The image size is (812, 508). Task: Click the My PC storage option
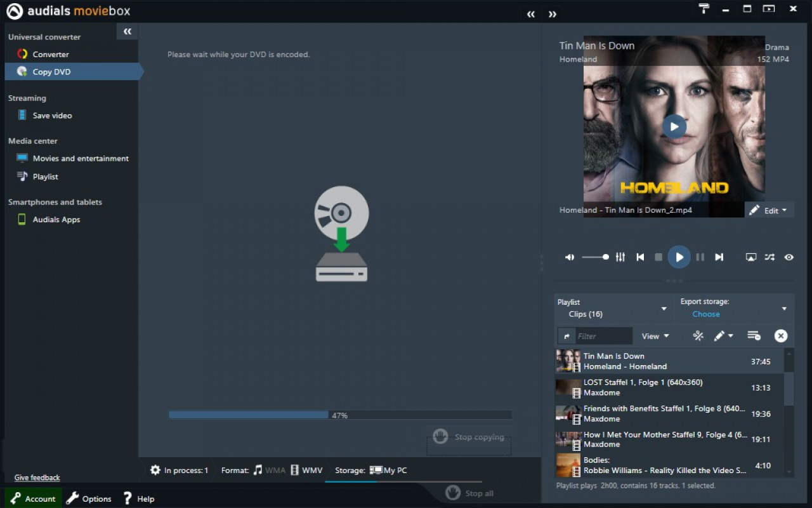coord(388,471)
